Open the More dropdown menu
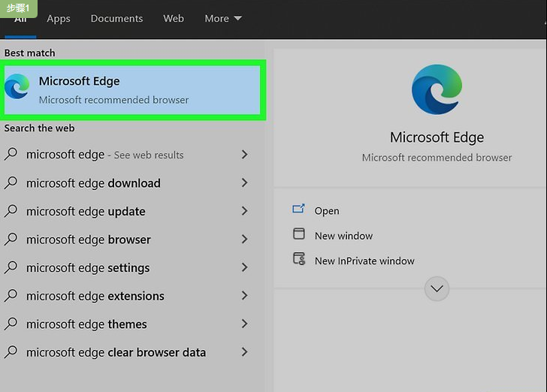The height and width of the screenshot is (392, 547). tap(223, 19)
